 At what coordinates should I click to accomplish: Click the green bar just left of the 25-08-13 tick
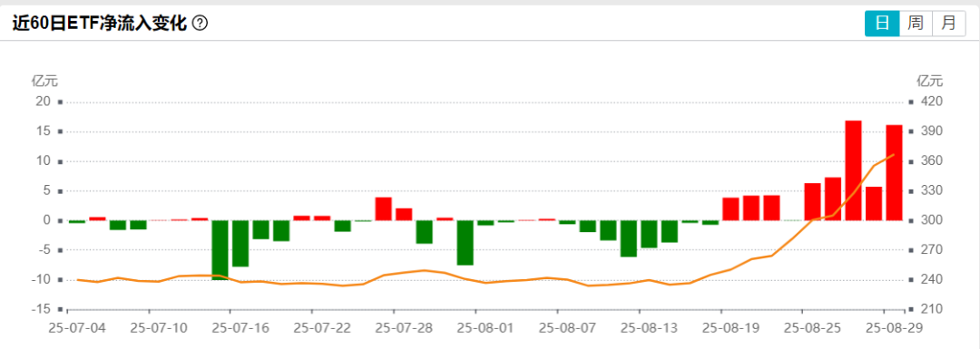point(629,238)
